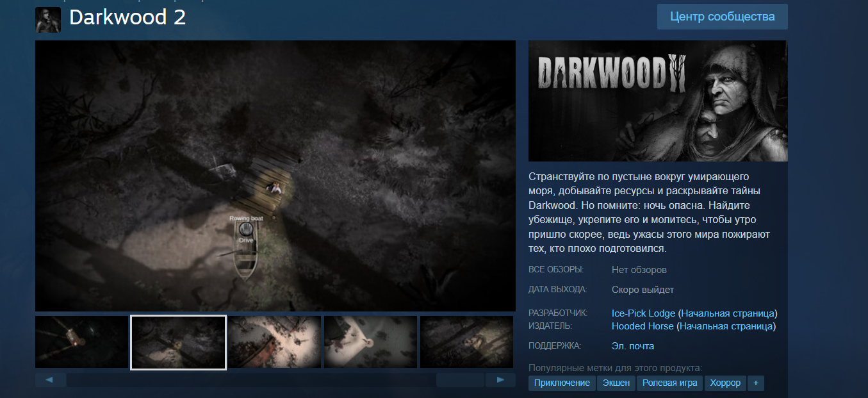Open the Центр сообщества button
Screen dimensions: 868x398
click(x=722, y=17)
